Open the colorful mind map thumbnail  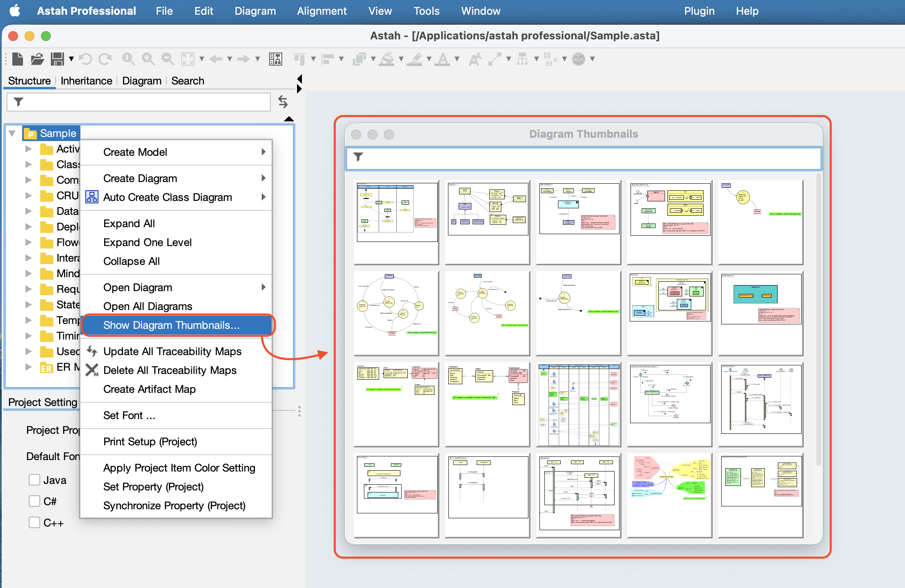click(670, 495)
